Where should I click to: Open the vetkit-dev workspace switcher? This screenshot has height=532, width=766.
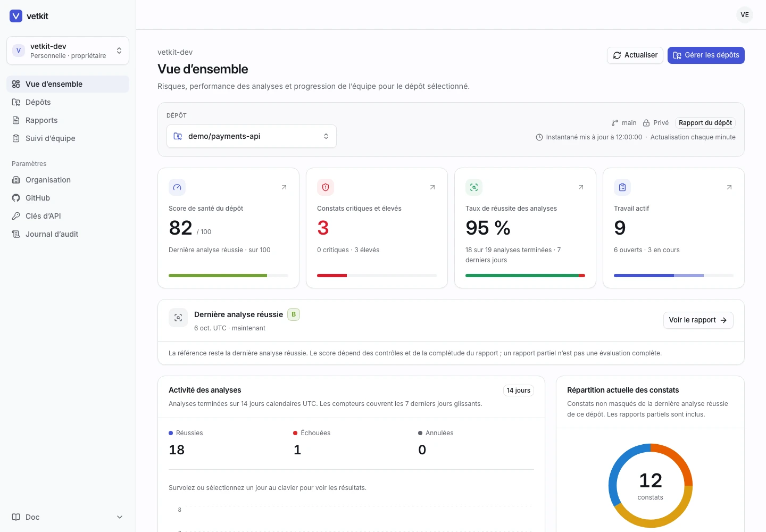(x=68, y=51)
